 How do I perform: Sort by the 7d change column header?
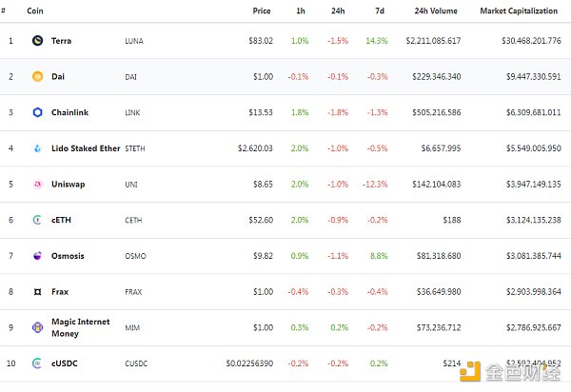[381, 10]
